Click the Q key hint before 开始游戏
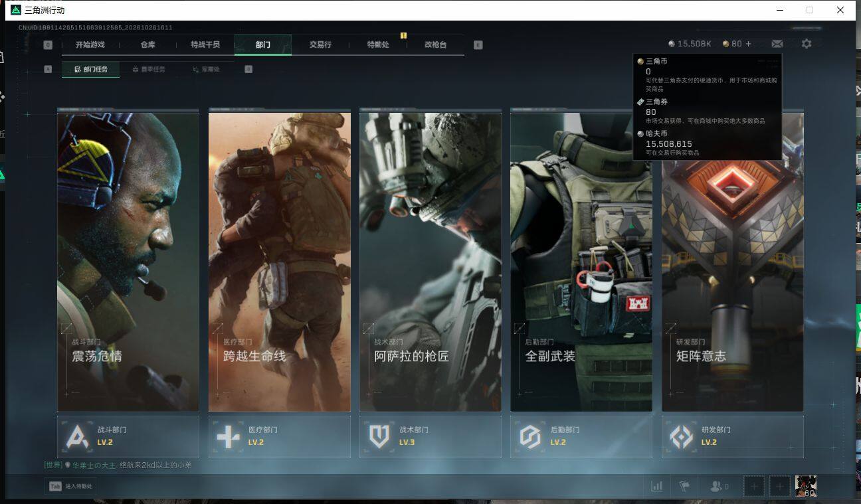 tap(48, 45)
